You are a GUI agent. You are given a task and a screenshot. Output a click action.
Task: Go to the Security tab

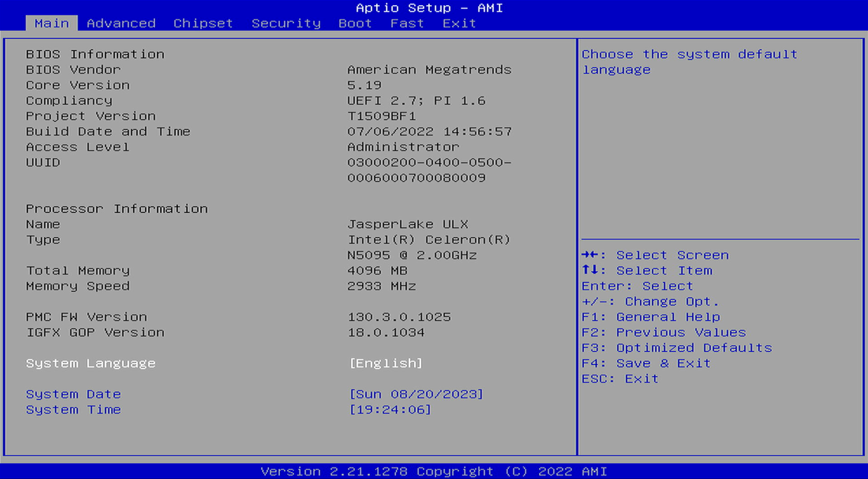pos(286,23)
